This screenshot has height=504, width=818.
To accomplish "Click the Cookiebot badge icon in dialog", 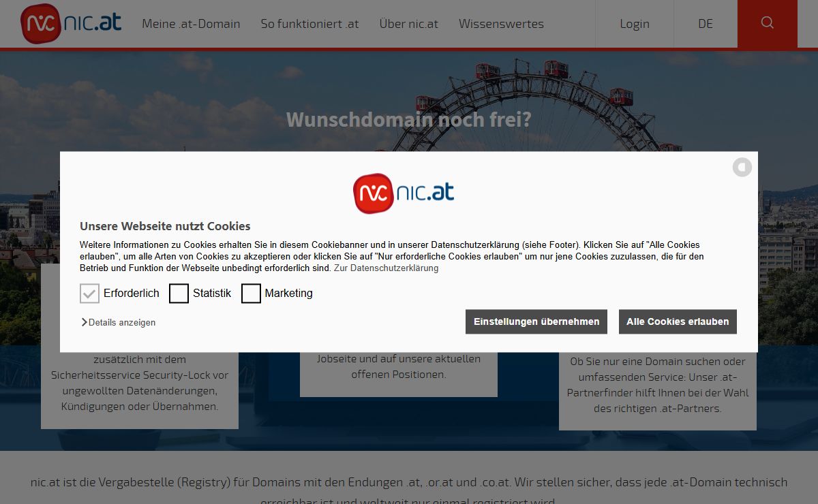I will click(x=742, y=168).
